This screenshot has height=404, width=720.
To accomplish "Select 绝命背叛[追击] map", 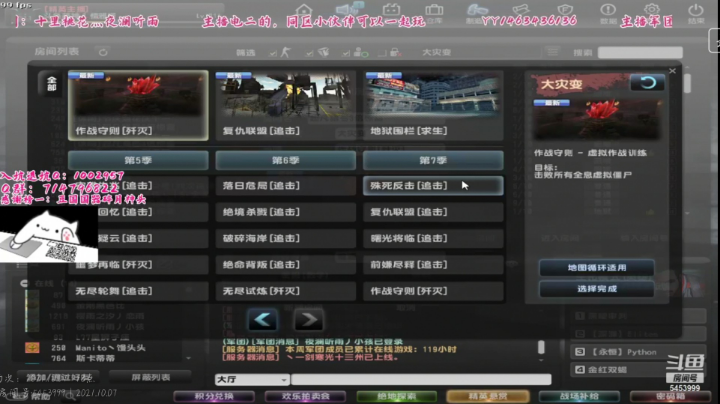I will point(286,264).
